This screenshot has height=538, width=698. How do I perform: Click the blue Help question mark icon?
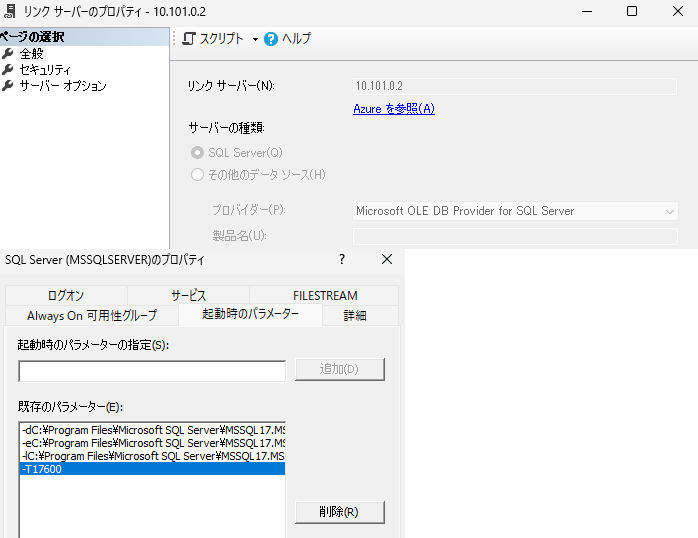click(x=270, y=39)
